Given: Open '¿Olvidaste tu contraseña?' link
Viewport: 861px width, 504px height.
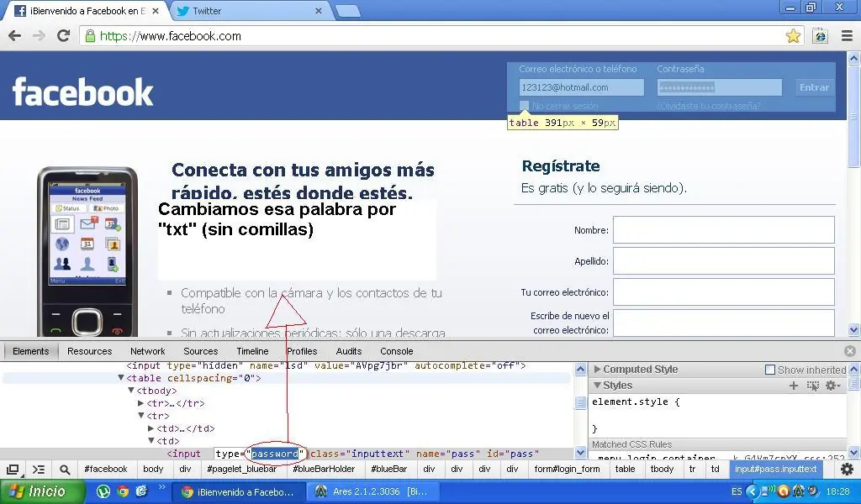Looking at the screenshot, I should pos(709,106).
